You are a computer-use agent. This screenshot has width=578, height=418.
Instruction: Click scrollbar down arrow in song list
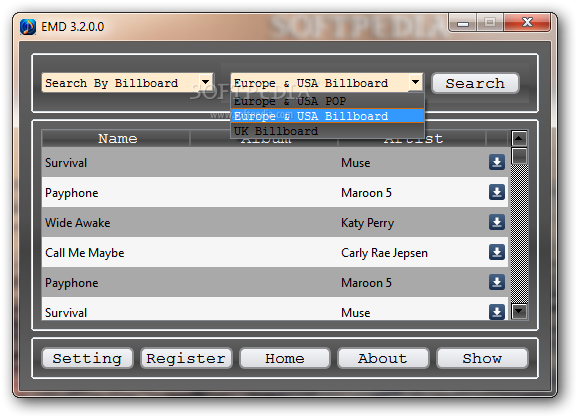[x=519, y=311]
